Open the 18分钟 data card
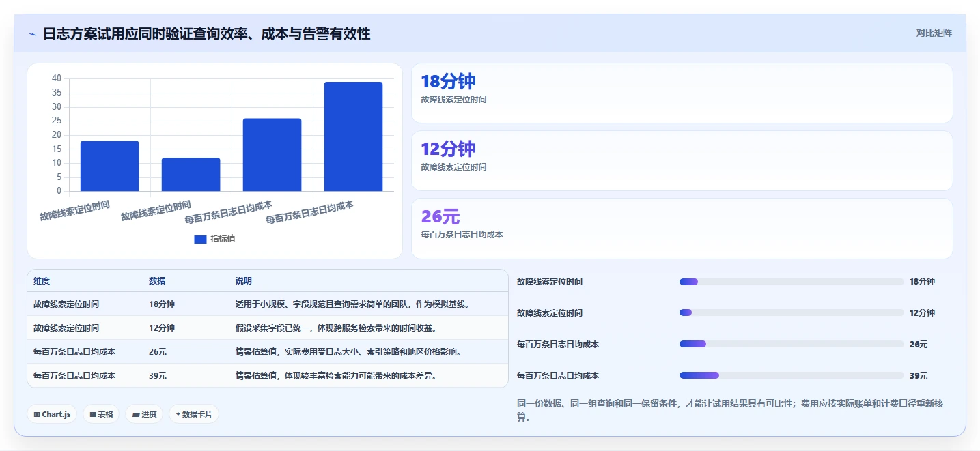The height and width of the screenshot is (451, 980). pyautogui.click(x=682, y=93)
